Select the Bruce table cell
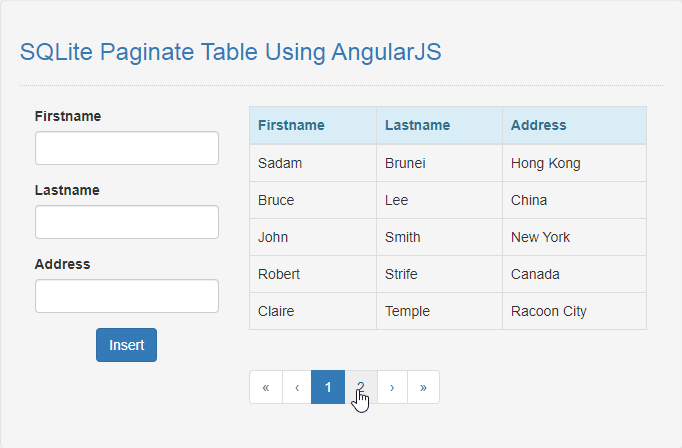682x448 pixels. point(313,200)
